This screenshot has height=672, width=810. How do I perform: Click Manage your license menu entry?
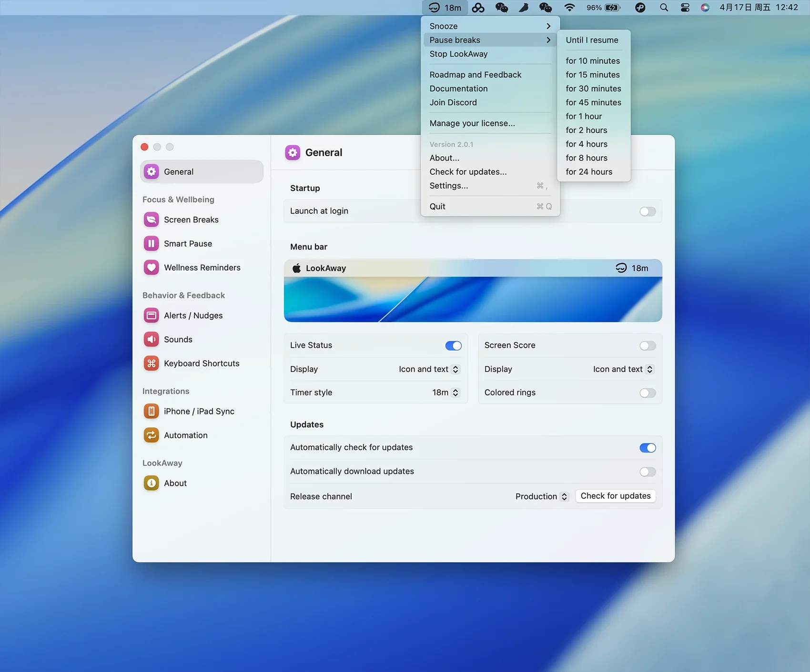[472, 123]
